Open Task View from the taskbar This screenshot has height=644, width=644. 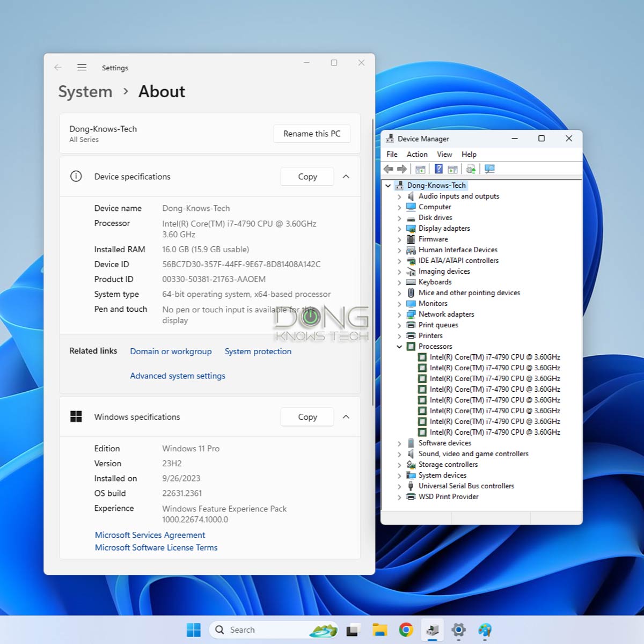point(352,630)
